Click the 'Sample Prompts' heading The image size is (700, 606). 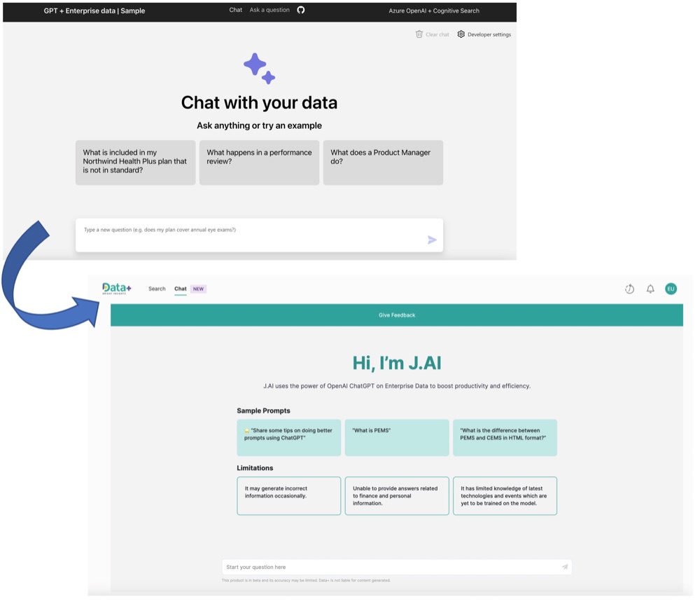click(263, 411)
